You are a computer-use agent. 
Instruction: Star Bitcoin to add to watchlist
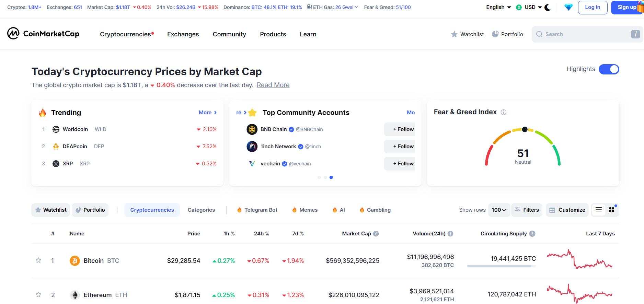coord(38,260)
